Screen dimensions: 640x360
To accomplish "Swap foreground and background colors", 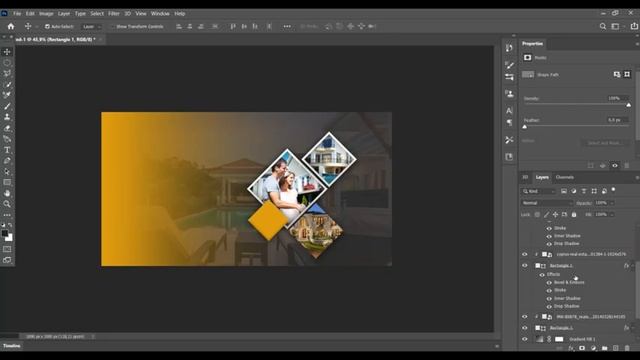I will tap(10, 225).
